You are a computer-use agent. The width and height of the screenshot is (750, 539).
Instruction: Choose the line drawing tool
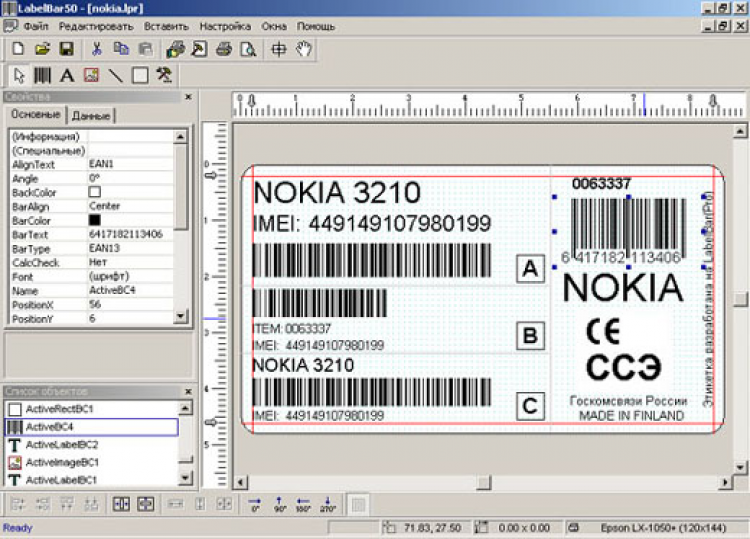[x=116, y=76]
